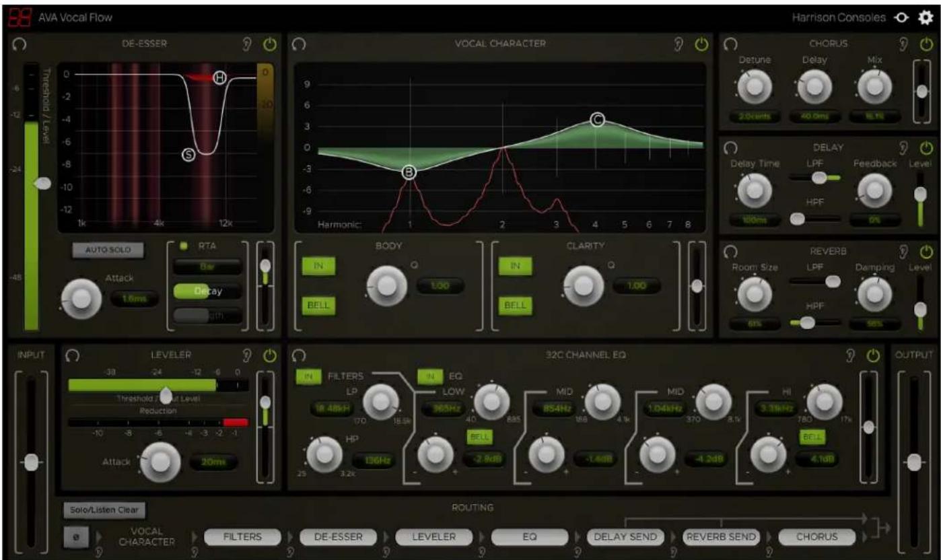Select the DELAY SEND routing block
Image resolution: width=941 pixels, height=560 pixels.
pyautogui.click(x=626, y=536)
